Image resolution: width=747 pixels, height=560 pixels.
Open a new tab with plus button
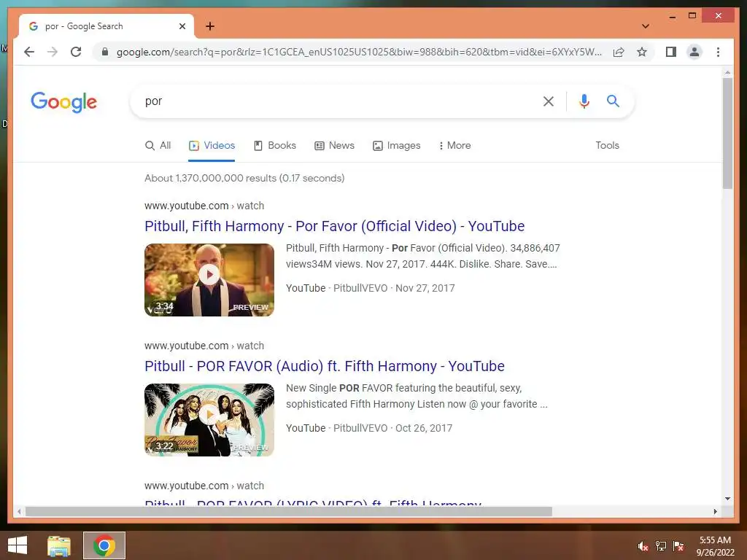210,26
